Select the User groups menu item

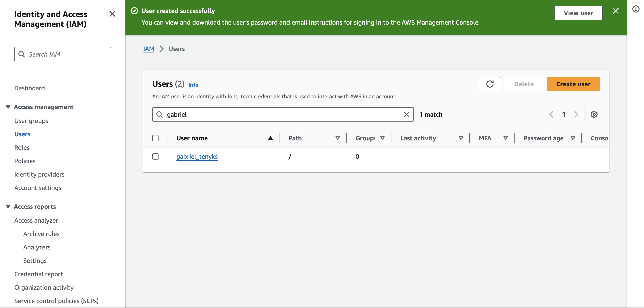click(x=31, y=120)
